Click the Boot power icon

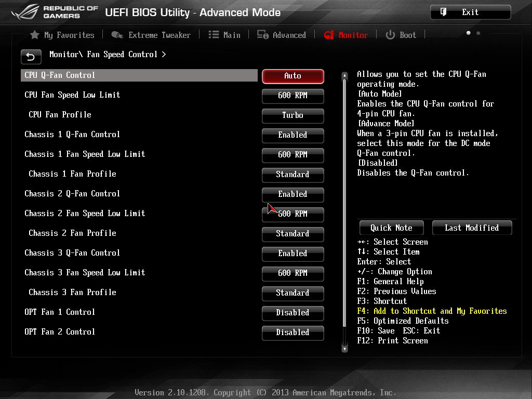390,35
